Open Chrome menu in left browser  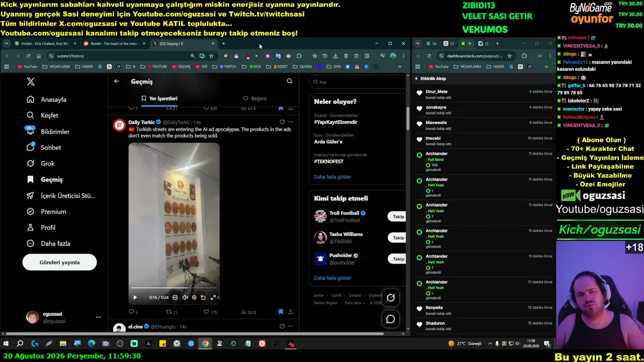tap(403, 56)
